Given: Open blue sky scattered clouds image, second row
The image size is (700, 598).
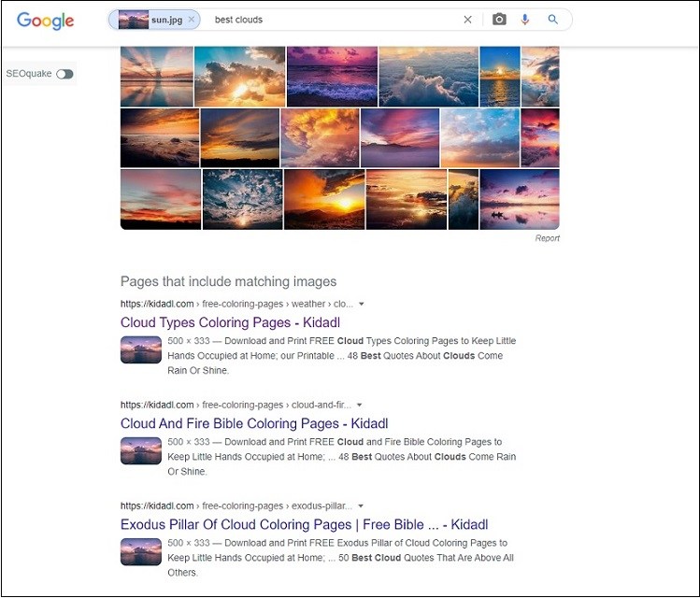Looking at the screenshot, I should (480, 138).
